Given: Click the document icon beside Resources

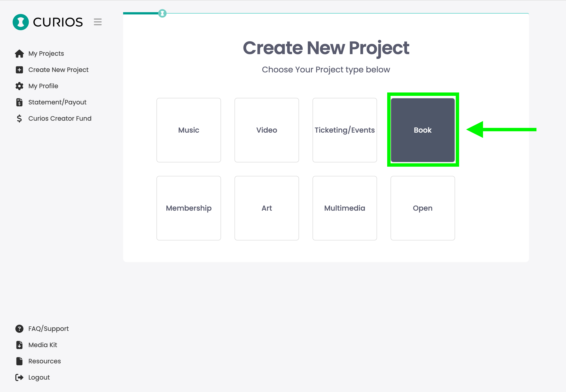Looking at the screenshot, I should click(19, 361).
